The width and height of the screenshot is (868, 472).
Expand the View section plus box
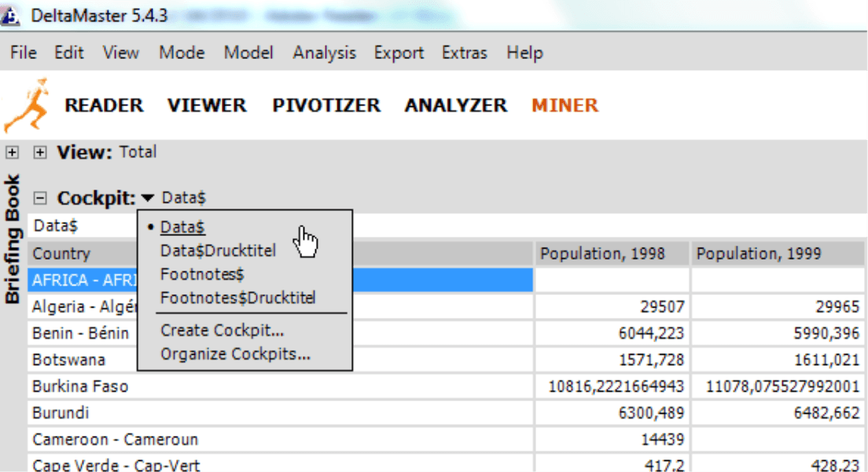pyautogui.click(x=40, y=153)
